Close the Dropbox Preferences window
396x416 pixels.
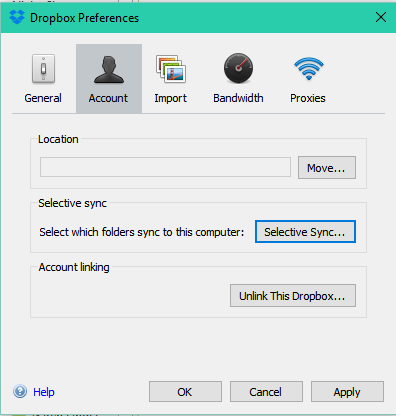pos(381,17)
